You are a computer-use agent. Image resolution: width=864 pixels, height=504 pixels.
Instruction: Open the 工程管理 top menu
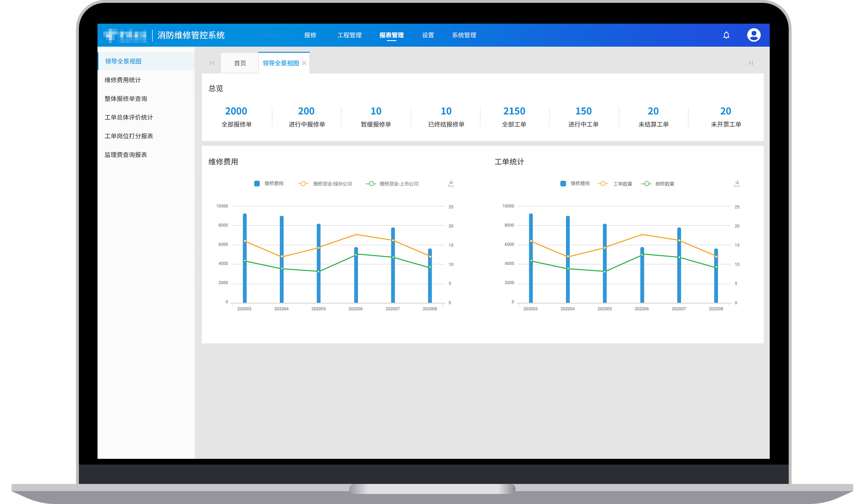[x=350, y=35]
